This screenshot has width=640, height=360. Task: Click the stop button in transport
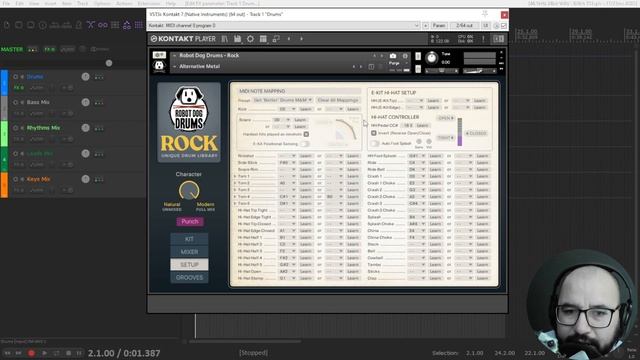[x=68, y=353]
